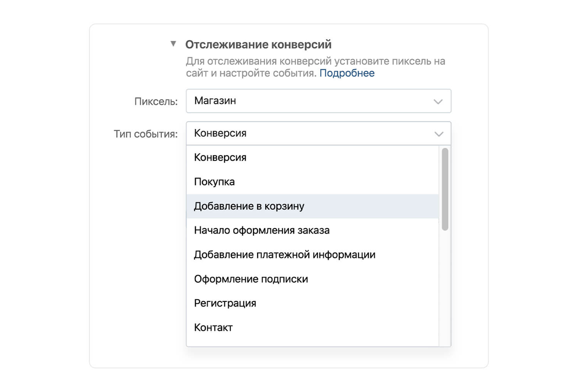The image size is (578, 392).
Task: Open the Пиксель dropdown showing Магазин
Action: 318,101
